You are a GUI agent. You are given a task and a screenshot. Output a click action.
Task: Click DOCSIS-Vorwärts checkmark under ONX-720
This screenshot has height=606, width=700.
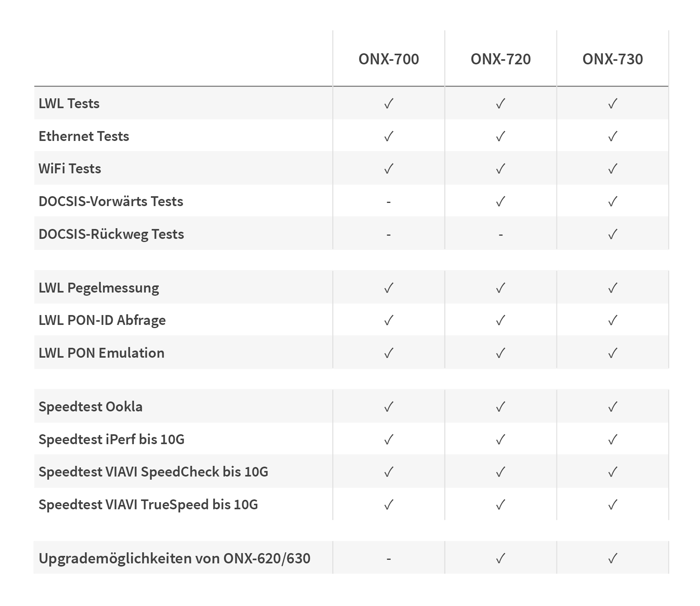501,202
